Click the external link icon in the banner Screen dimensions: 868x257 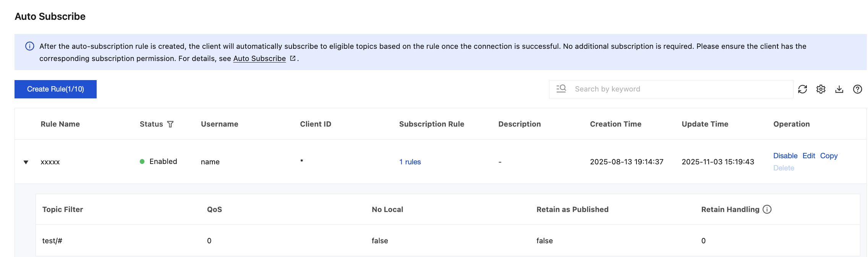(293, 58)
